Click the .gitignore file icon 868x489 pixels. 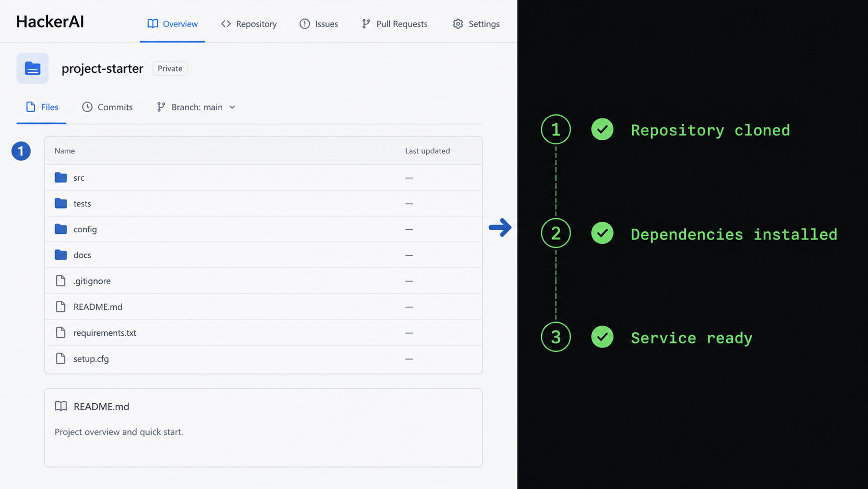[x=61, y=281]
